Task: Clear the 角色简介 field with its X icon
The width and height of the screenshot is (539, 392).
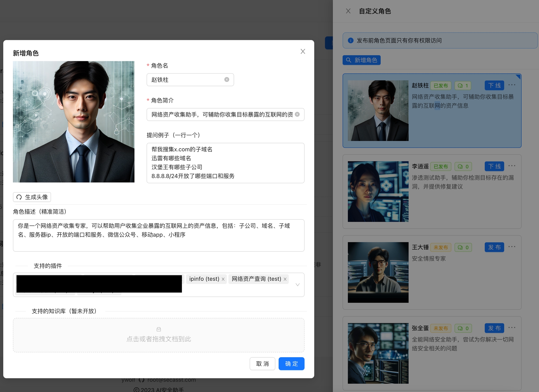Action: 297,115
